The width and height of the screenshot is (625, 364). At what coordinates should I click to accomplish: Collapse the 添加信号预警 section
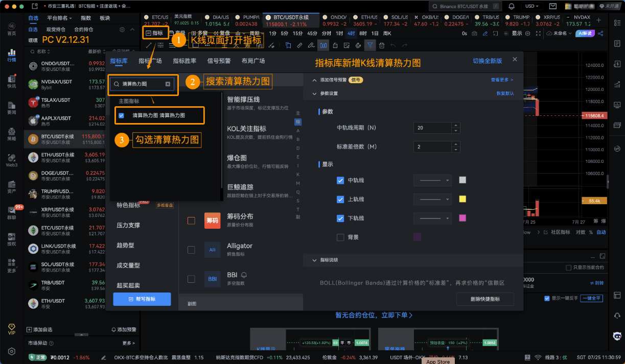click(314, 80)
